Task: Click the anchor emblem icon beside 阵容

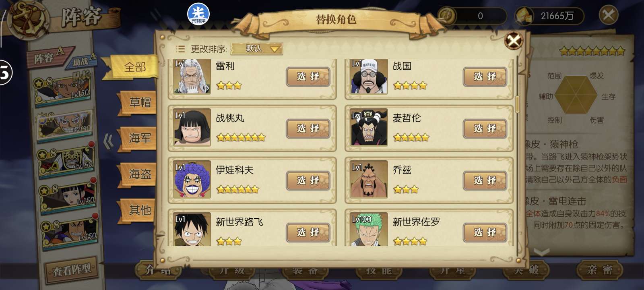Action: [x=28, y=18]
